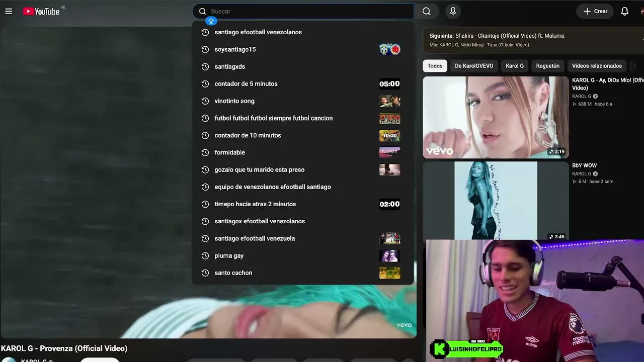Open the "Mix: KAROL G, Nicki Minaj - Tusa" playlist link
Screen dimensions: 644x362
(x=479, y=45)
